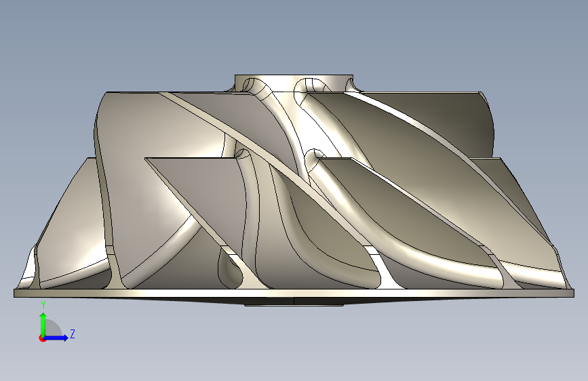Click the green Y axis arrow

[43, 324]
